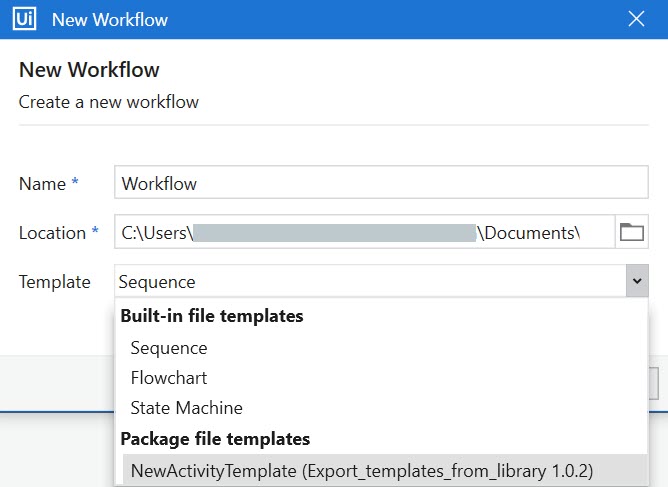Click the Name input field containing Workflow
This screenshot has width=668, height=487.
pyautogui.click(x=381, y=183)
